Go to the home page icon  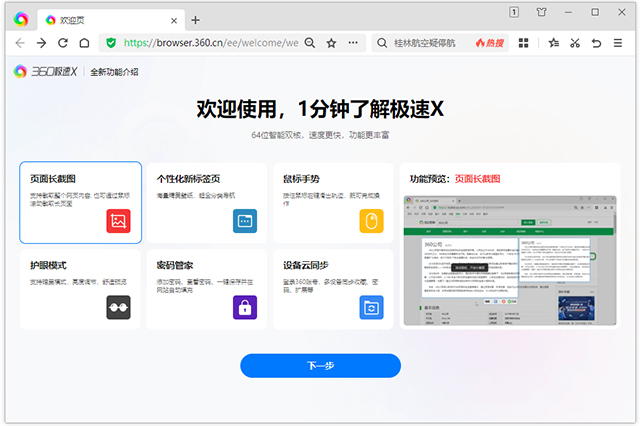pyautogui.click(x=84, y=43)
